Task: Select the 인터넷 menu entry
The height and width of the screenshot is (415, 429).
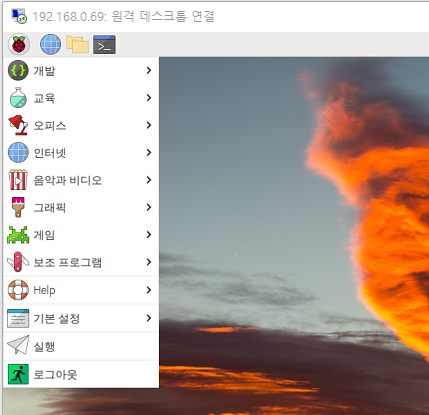Action: point(81,152)
